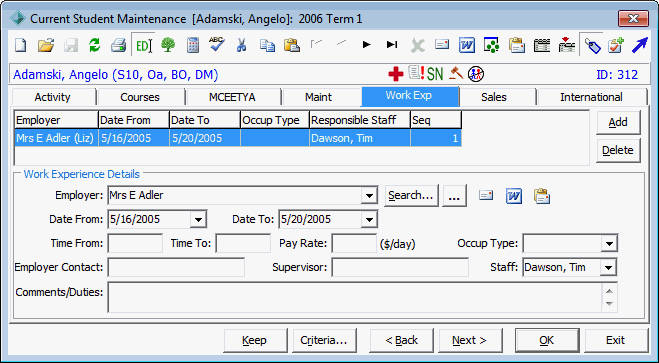
Task: Click the Add button
Action: click(x=618, y=122)
